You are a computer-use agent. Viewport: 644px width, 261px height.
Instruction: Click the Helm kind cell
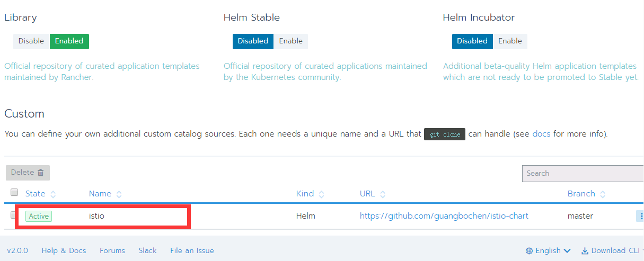click(306, 216)
